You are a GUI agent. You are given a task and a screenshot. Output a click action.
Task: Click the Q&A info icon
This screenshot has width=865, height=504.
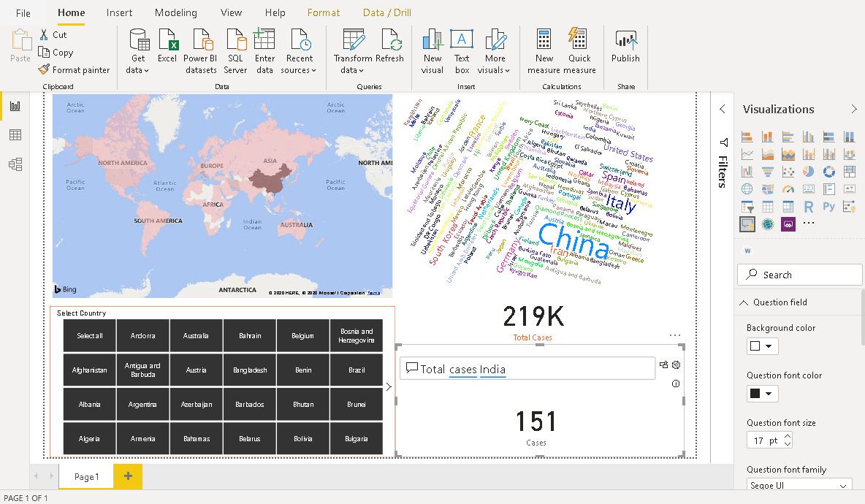[676, 383]
